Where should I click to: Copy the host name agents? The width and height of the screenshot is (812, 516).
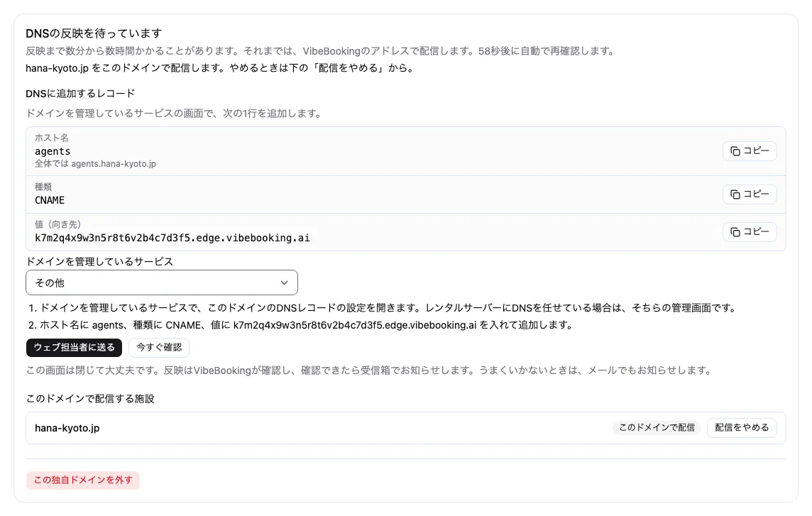point(750,150)
